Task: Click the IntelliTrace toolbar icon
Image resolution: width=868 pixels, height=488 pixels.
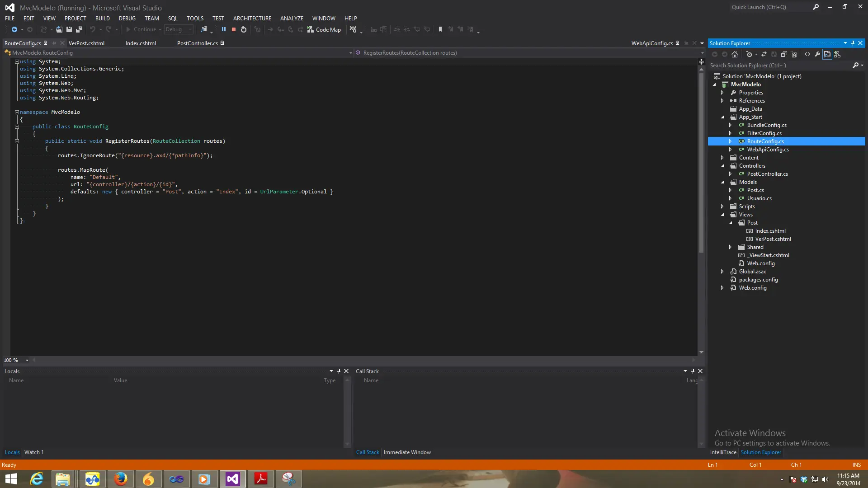Action: (x=353, y=29)
